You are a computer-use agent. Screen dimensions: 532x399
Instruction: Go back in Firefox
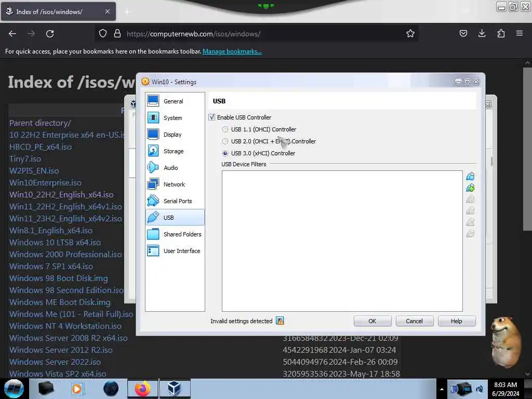coord(12,34)
